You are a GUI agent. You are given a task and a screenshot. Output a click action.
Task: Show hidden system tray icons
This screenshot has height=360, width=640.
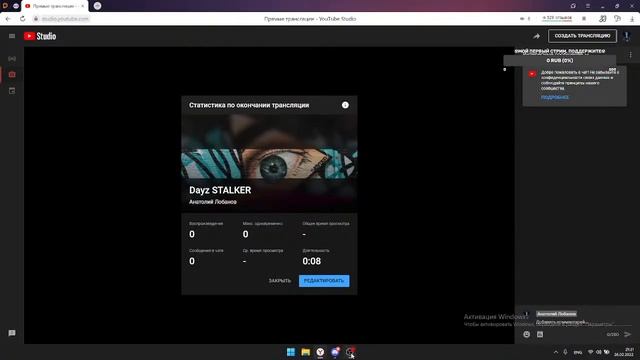(556, 352)
